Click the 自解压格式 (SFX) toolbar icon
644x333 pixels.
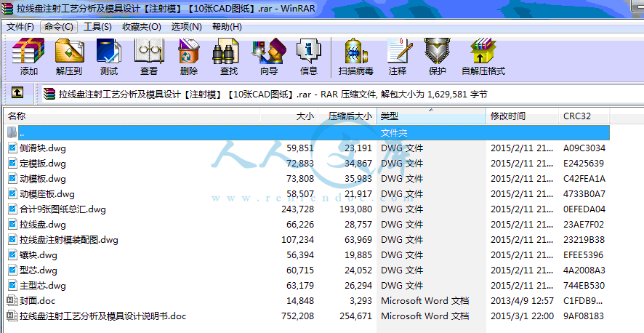pyautogui.click(x=483, y=51)
